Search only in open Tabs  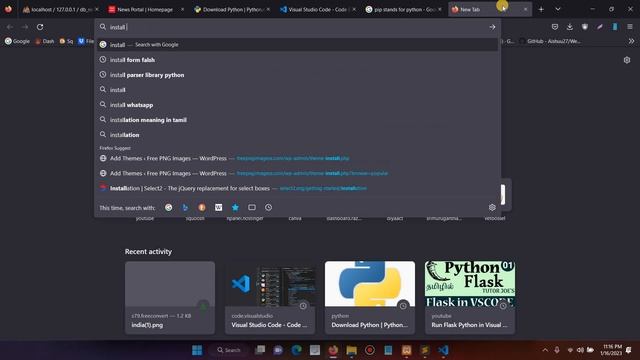252,207
